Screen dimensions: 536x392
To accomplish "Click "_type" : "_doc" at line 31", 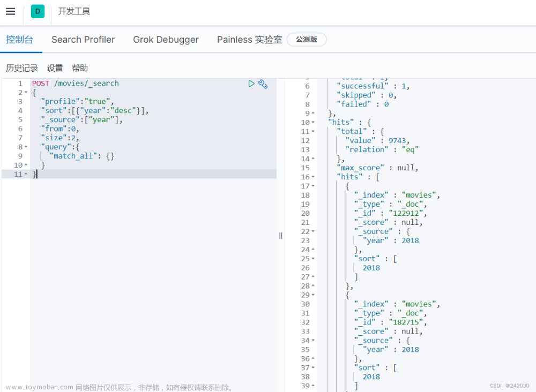I will pos(390,313).
